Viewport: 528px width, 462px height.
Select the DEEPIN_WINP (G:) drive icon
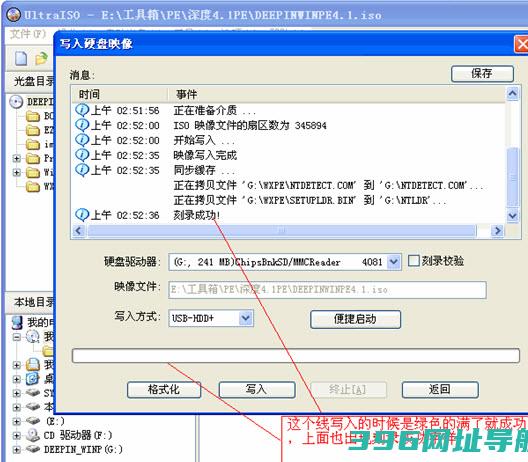pyautogui.click(x=33, y=449)
